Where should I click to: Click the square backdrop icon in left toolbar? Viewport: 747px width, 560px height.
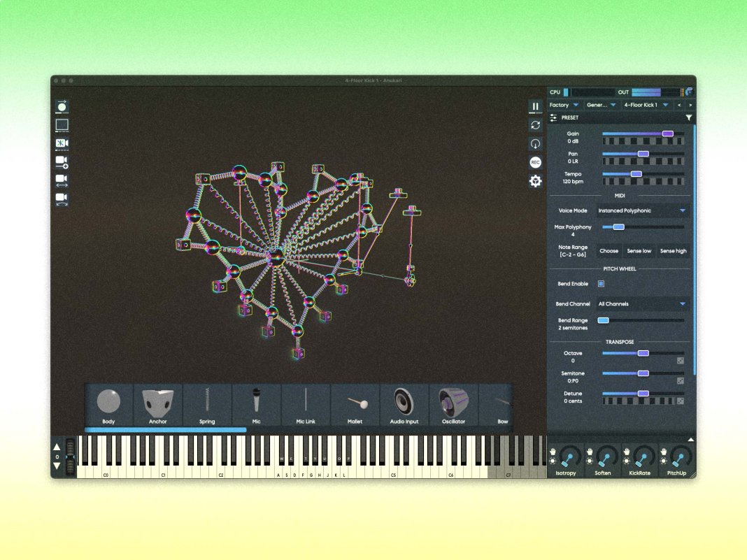click(62, 124)
